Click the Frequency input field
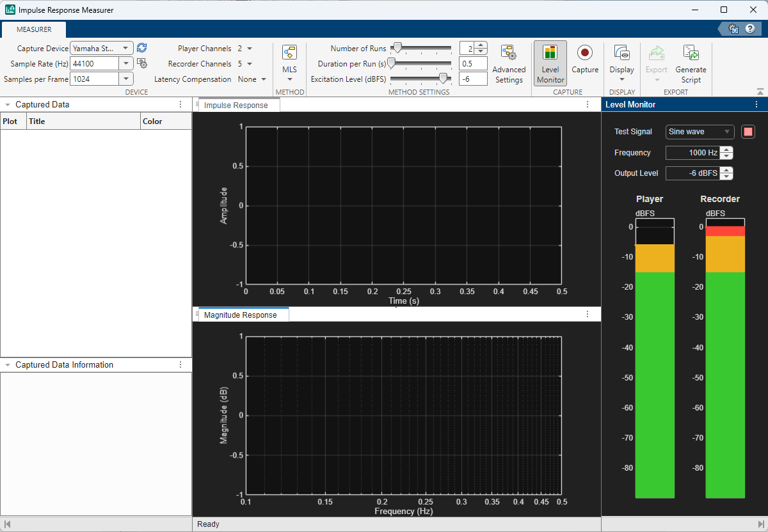Viewport: 768px width, 532px height. click(692, 153)
